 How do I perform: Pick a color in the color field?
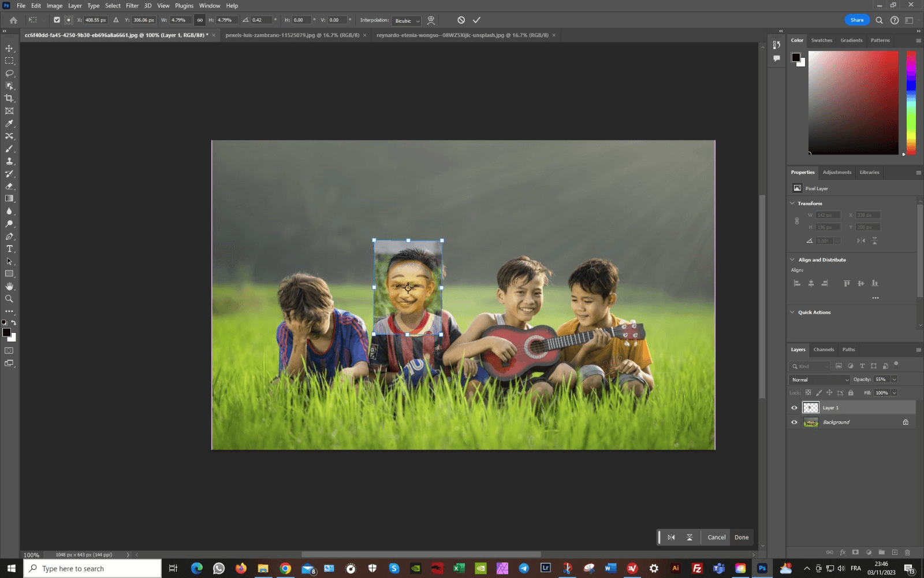853,103
